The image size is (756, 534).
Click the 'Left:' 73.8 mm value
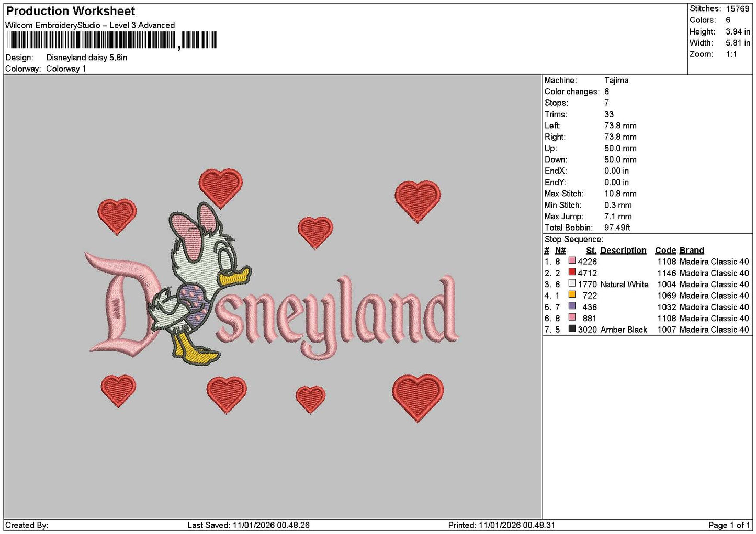pos(620,126)
